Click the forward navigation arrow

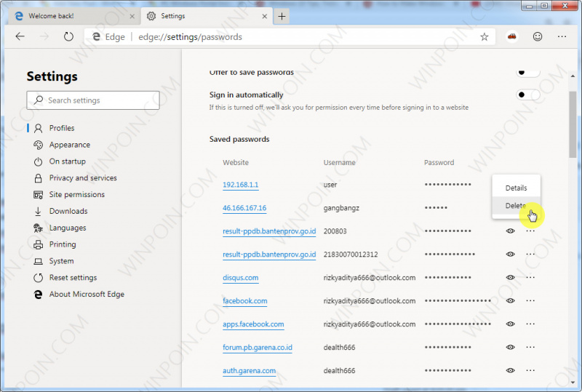44,36
